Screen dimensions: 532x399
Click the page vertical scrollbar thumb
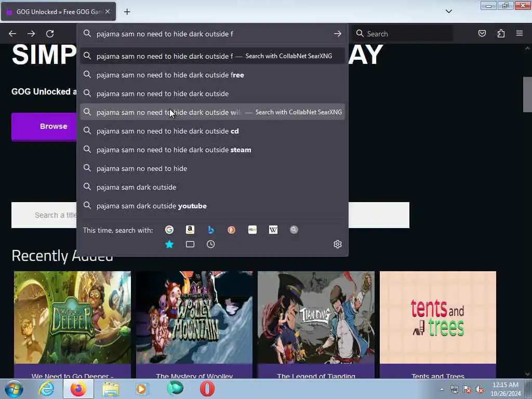527,95
